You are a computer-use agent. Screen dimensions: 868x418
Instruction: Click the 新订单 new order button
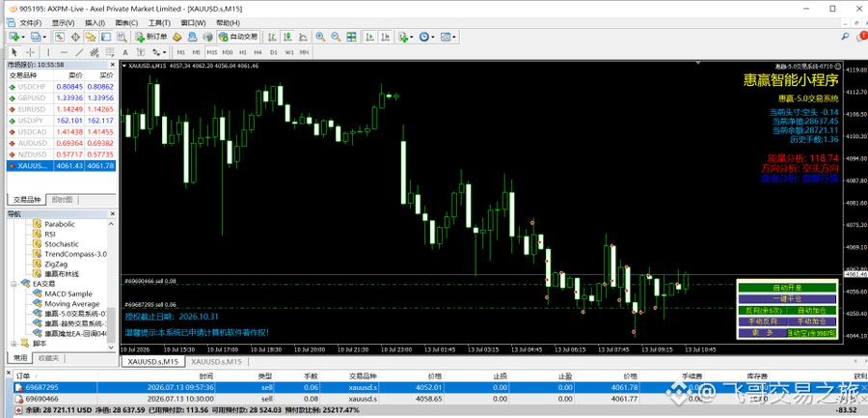[150, 37]
